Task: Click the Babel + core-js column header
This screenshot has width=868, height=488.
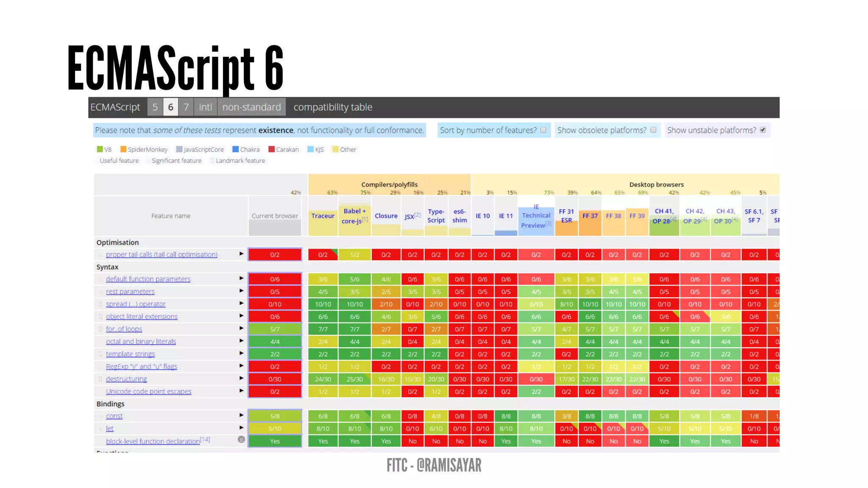Action: [x=355, y=216]
